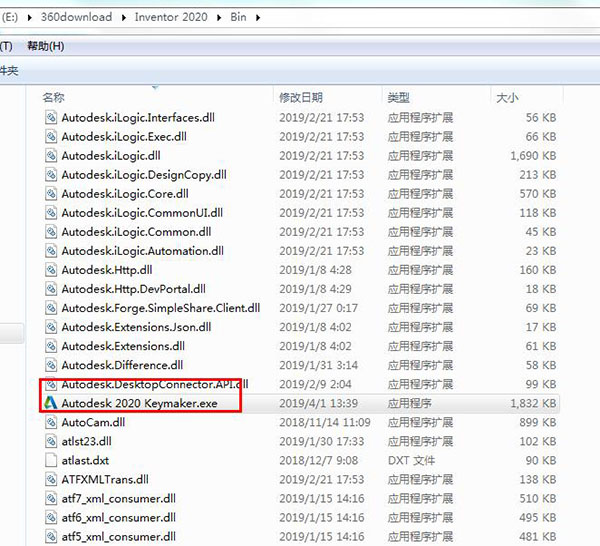The image size is (600, 546).
Task: Select the Autodesk.DesktopConnector.API.dll file name
Action: click(155, 384)
